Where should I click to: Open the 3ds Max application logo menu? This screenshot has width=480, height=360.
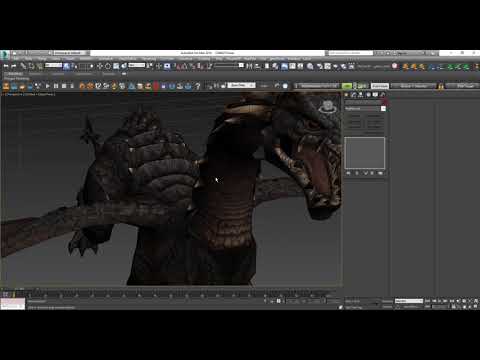4,55
